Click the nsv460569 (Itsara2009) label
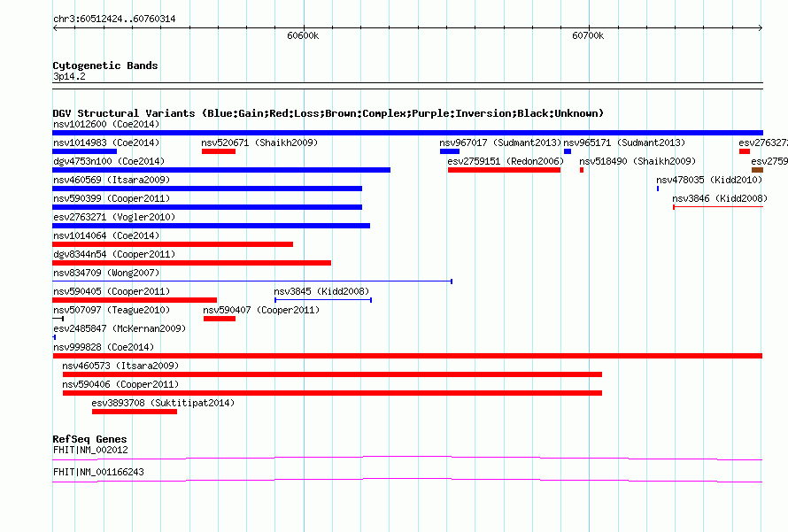This screenshot has height=532, width=788. (x=112, y=180)
